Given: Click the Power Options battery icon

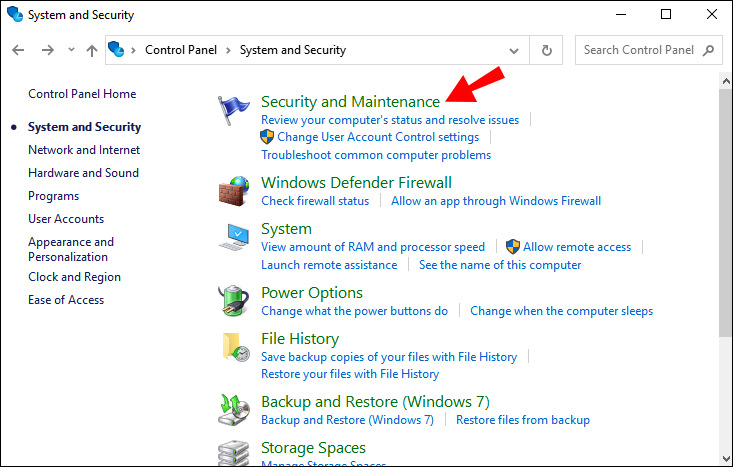Looking at the screenshot, I should (x=234, y=301).
